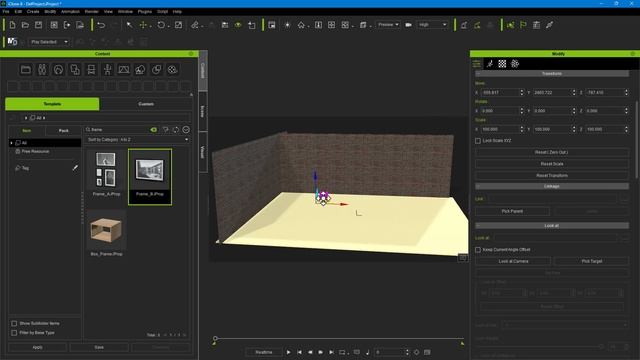This screenshot has width=640, height=360.
Task: Click the Reset Scale button
Action: pos(552,164)
